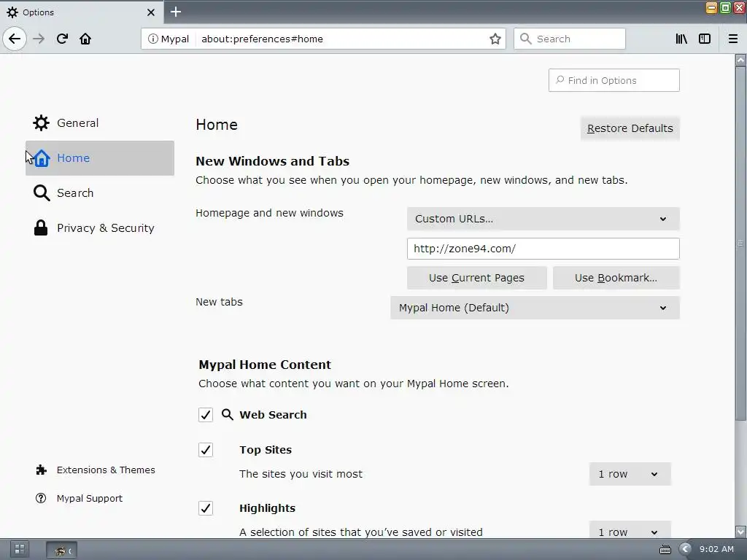
Task: Uncheck the Web Search checkbox
Action: (x=205, y=415)
